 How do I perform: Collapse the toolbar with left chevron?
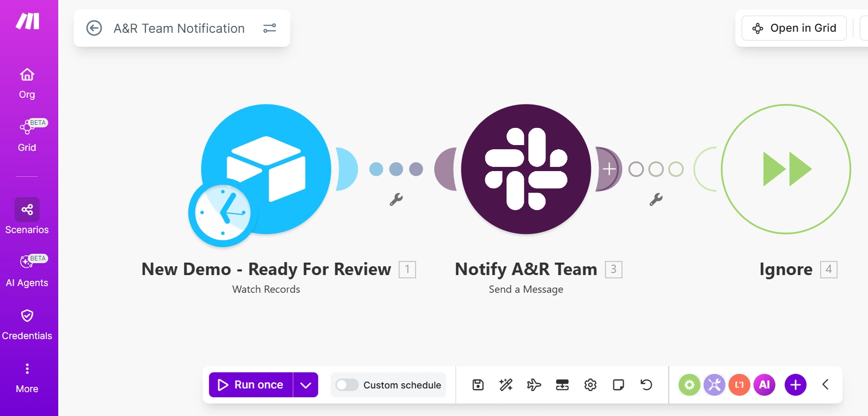(x=825, y=385)
